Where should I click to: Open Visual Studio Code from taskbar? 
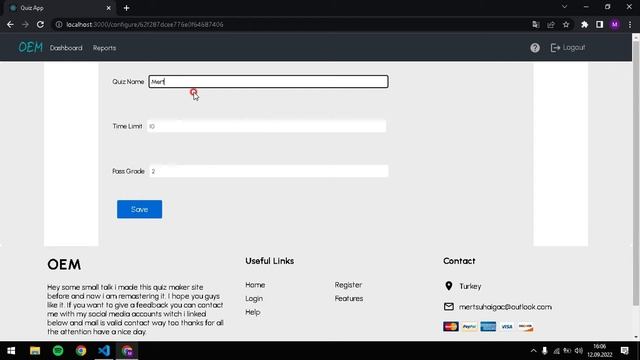(x=104, y=351)
